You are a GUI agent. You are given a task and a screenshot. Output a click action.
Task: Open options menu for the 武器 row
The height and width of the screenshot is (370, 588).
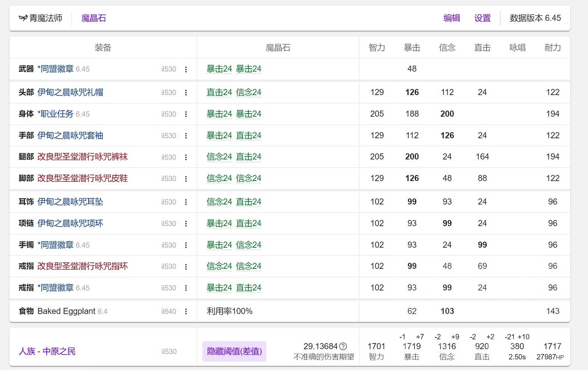tap(186, 69)
